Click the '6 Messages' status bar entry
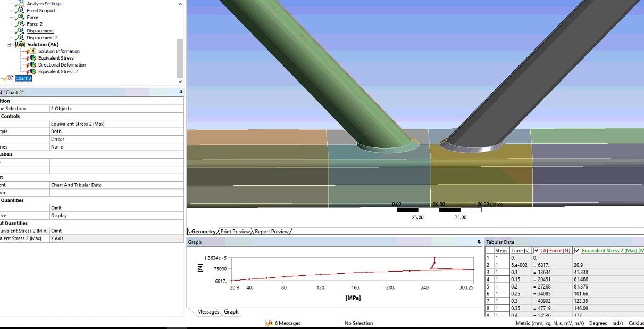Image resolution: width=644 pixels, height=329 pixels. tap(287, 323)
